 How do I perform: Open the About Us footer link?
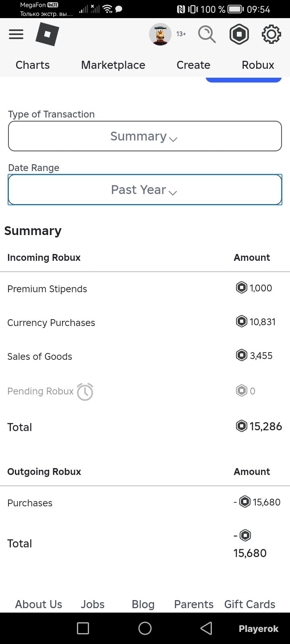click(x=39, y=604)
